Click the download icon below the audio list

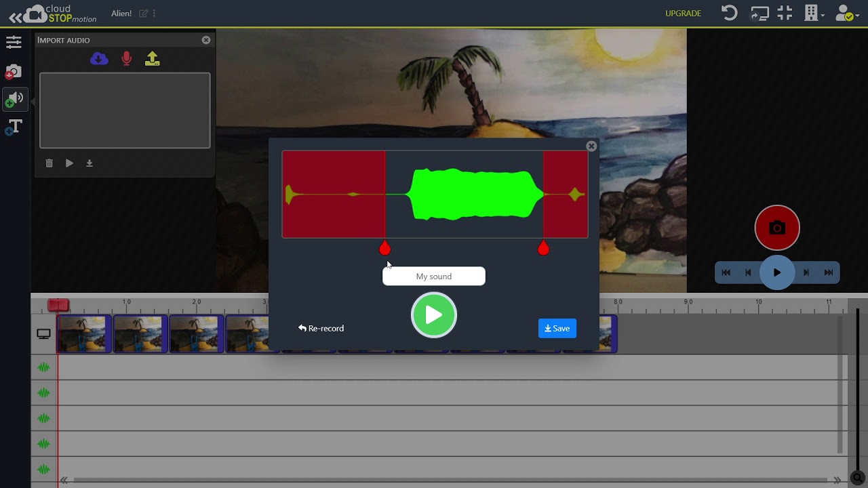click(x=89, y=163)
